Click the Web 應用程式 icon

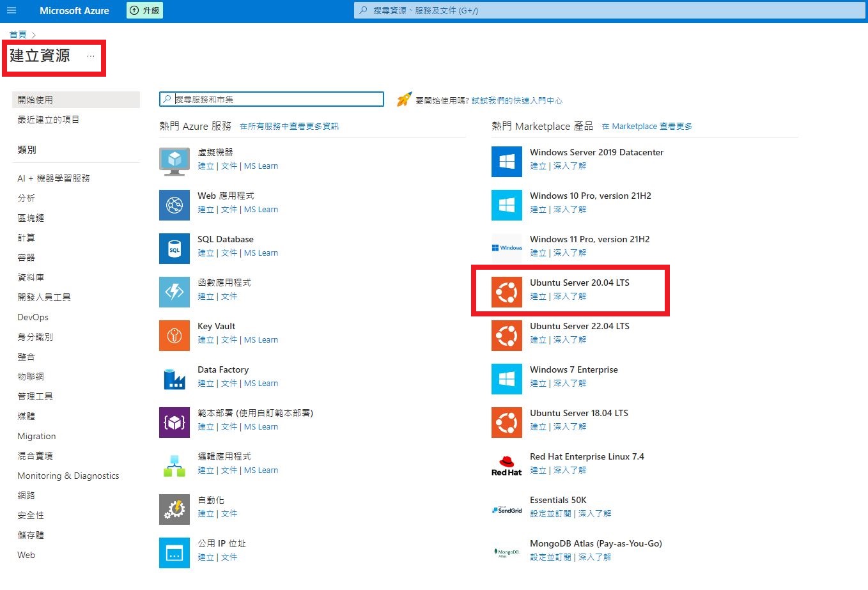(174, 205)
